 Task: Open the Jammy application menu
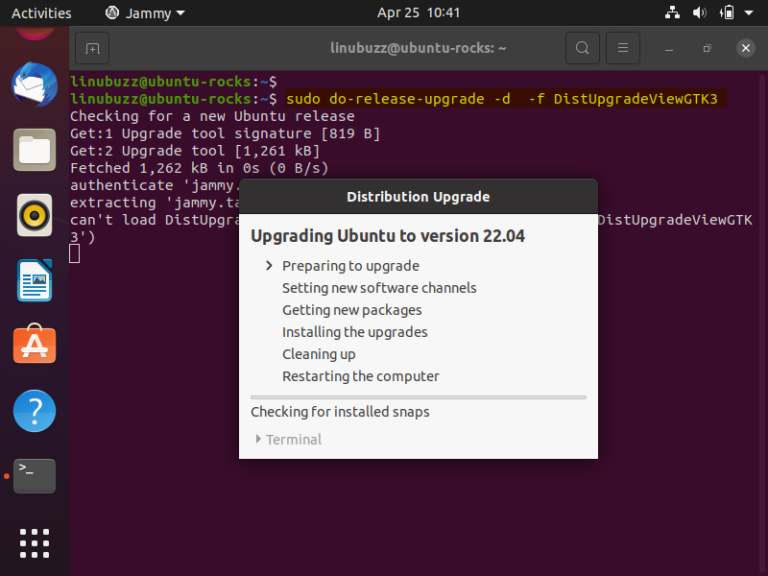(145, 13)
